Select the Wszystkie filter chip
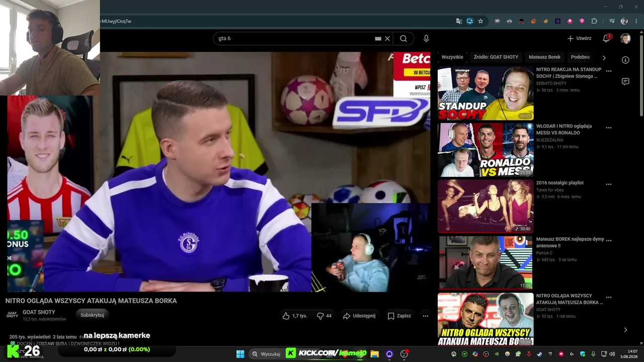Screen dimensions: 644x362 (x=452, y=57)
